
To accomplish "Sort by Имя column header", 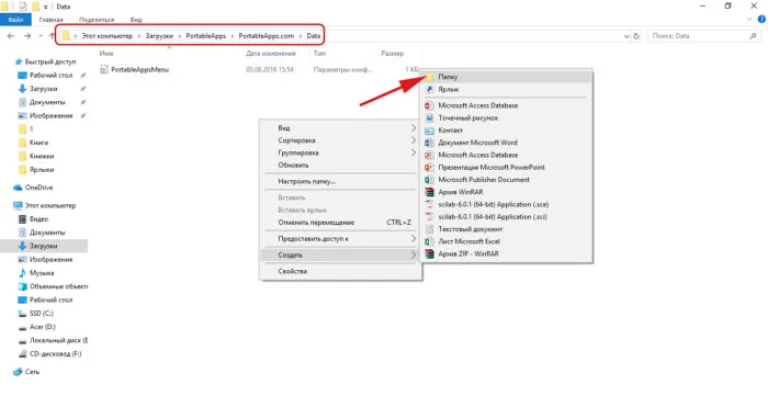I will point(106,53).
